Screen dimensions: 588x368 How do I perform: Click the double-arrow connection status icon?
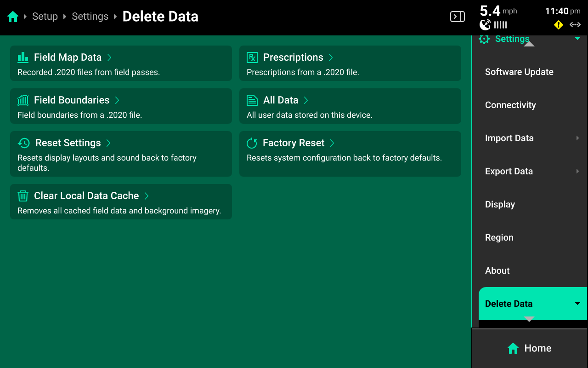[575, 25]
